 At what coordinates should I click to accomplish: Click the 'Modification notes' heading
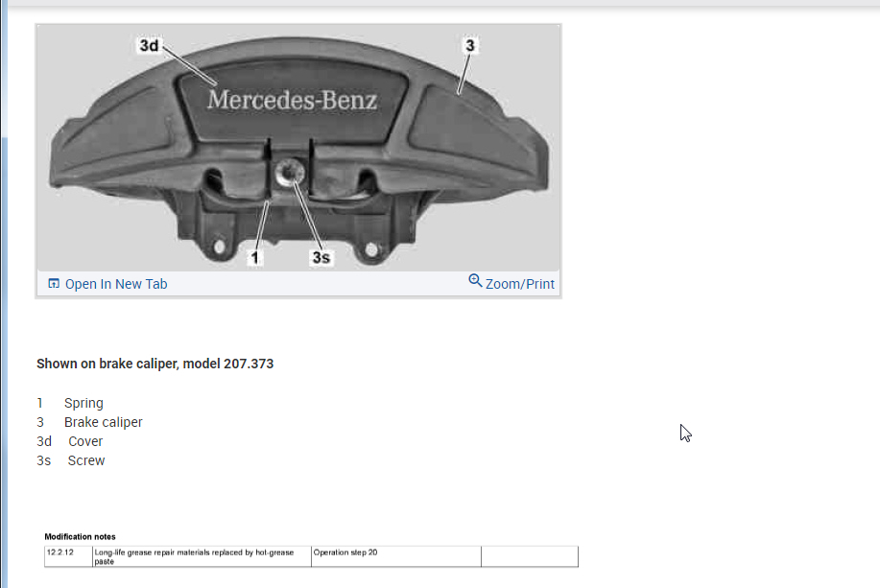click(80, 536)
